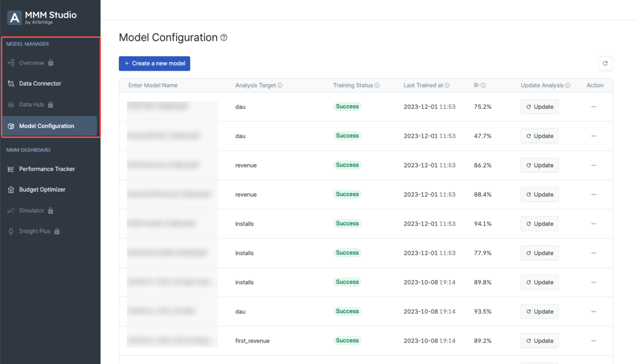Click the lock icon beside Data Hub
Viewport: 637px width, 364px height.
[51, 105]
